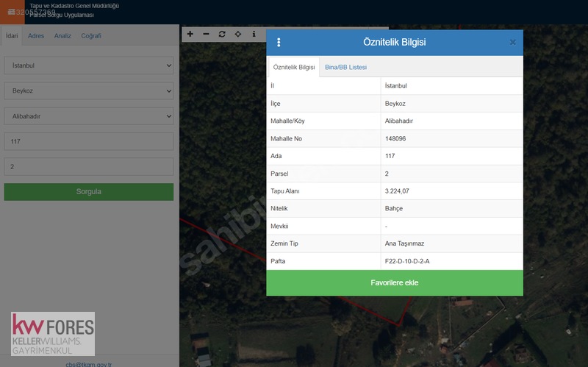
Task: Zoom in with the plus map tool
Action: pos(190,34)
